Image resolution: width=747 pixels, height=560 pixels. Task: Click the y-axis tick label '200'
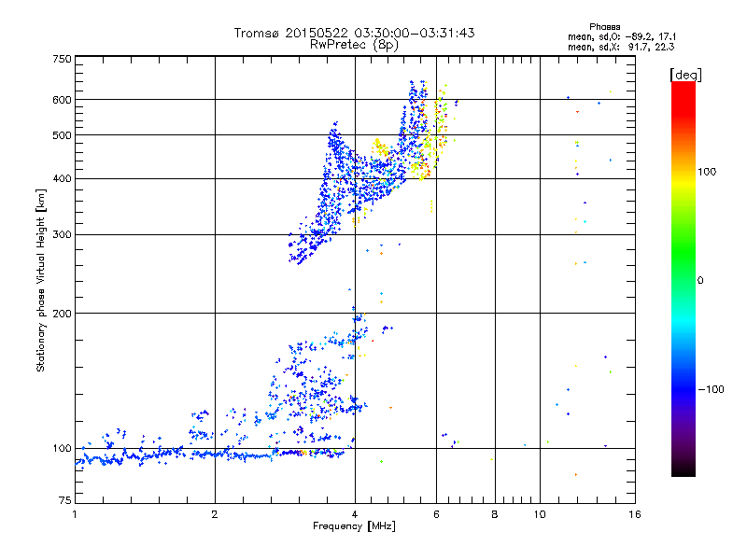[x=62, y=314]
